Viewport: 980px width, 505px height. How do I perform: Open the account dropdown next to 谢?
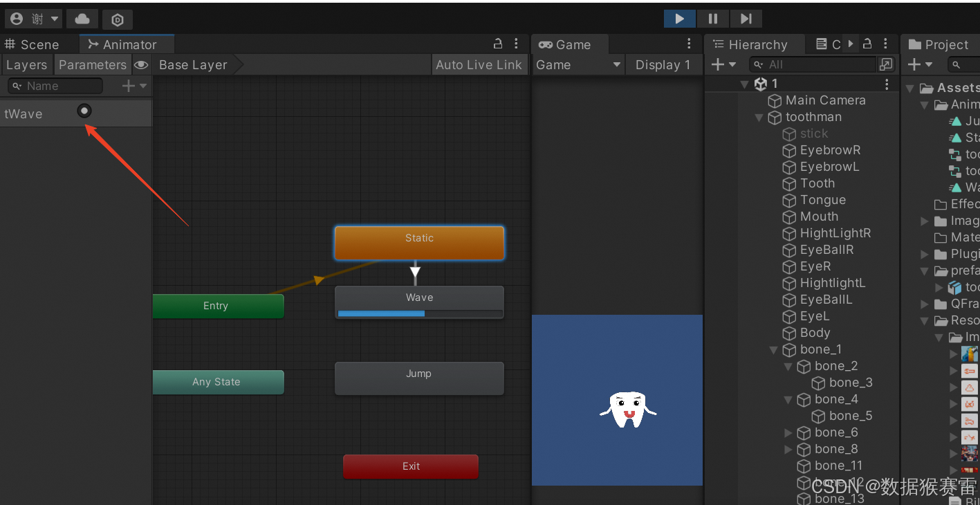pos(53,19)
